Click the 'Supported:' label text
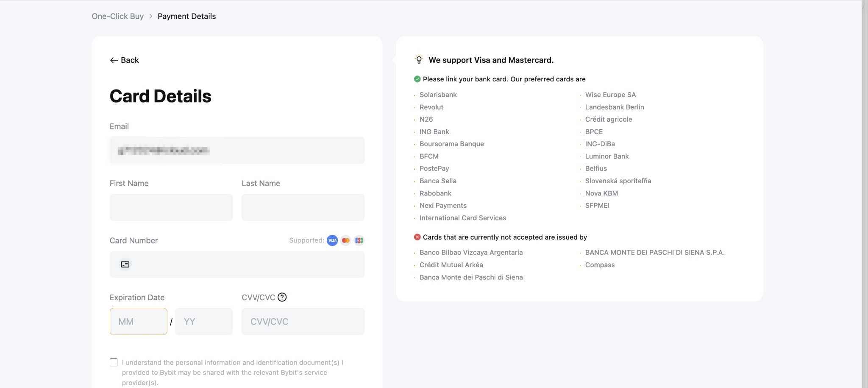868x388 pixels. tap(306, 240)
